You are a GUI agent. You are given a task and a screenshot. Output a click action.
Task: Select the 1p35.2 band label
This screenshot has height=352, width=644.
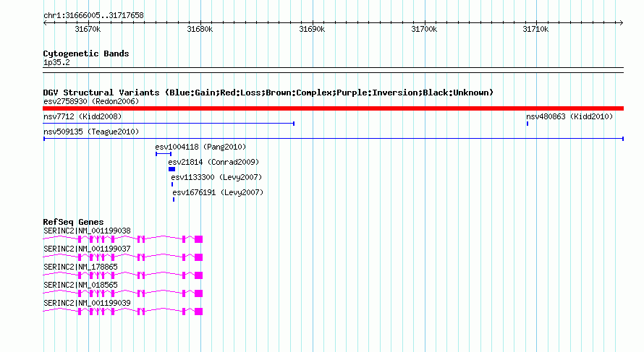coord(56,63)
